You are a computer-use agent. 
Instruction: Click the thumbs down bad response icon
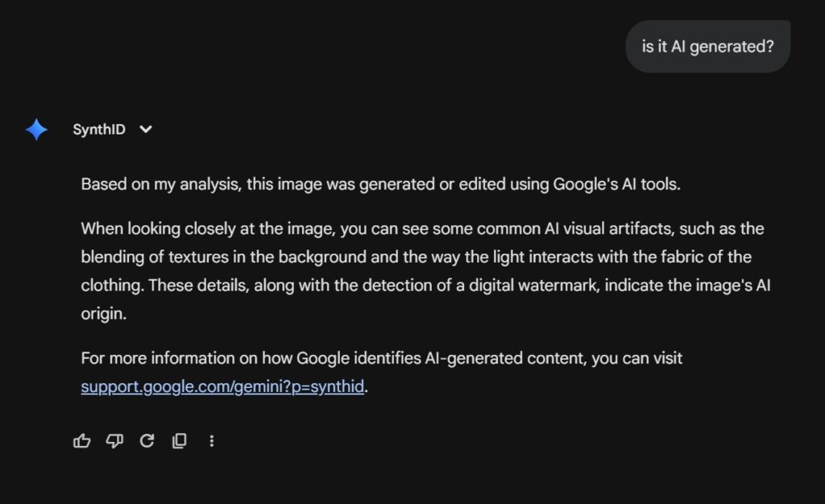pos(114,440)
